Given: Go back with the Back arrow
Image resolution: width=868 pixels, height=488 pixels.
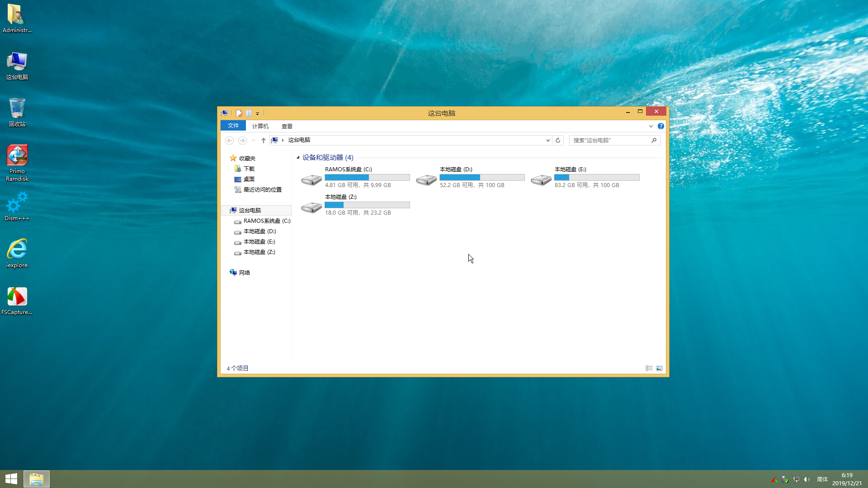Looking at the screenshot, I should 230,141.
